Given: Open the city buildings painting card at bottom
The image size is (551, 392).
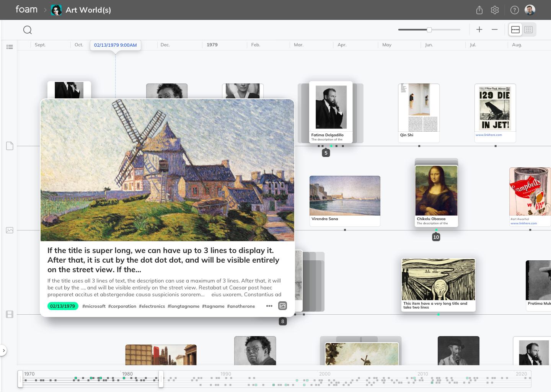Looking at the screenshot, I should [x=161, y=355].
